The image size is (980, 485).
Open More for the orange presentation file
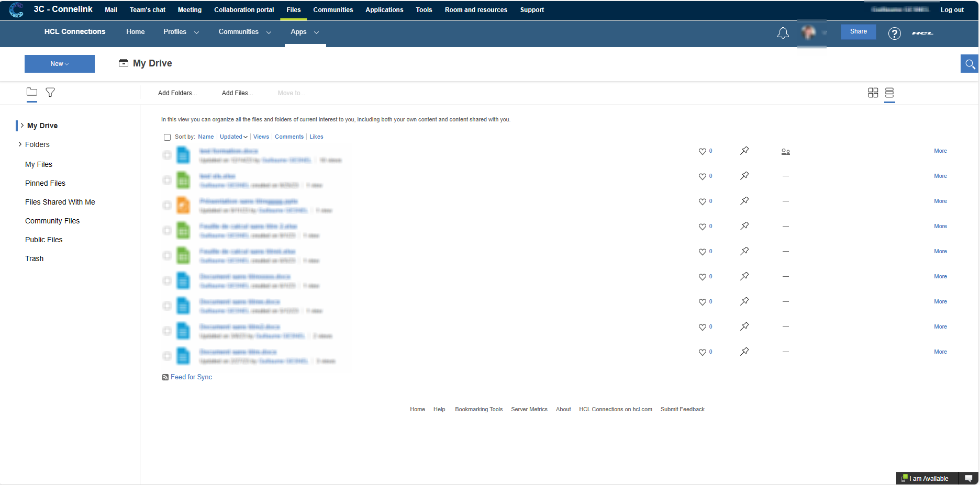[940, 201]
